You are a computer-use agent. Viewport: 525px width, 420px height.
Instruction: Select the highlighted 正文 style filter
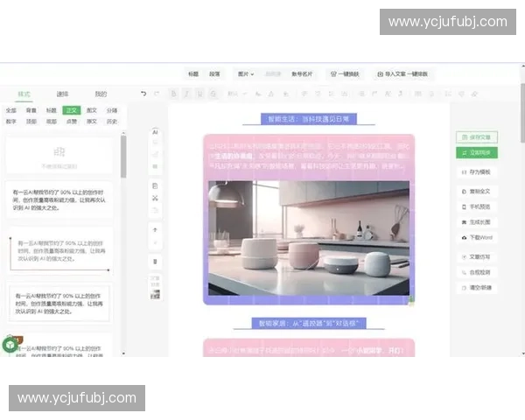tap(72, 110)
